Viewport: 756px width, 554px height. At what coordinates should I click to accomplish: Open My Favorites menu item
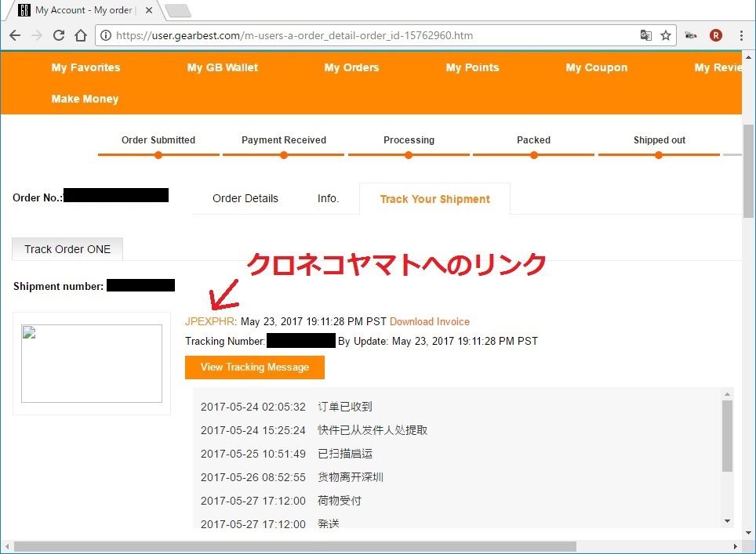pyautogui.click(x=85, y=67)
